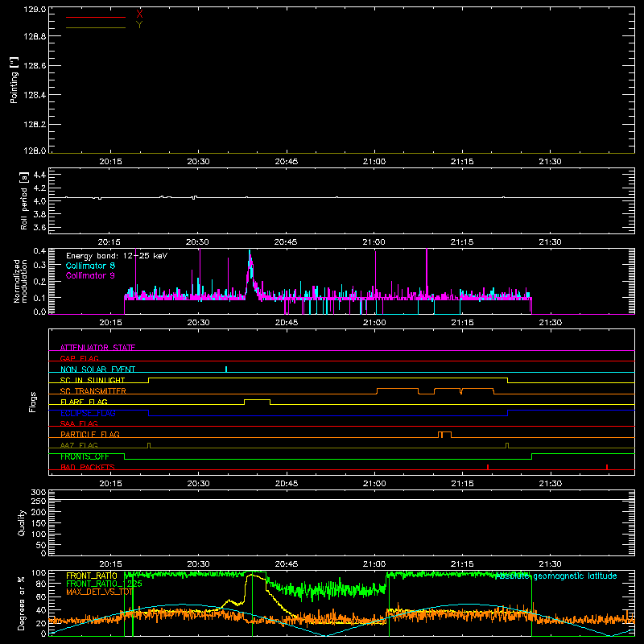Click the ECLIPSE_FLAG label
The image size is (644, 644).
click(88, 413)
